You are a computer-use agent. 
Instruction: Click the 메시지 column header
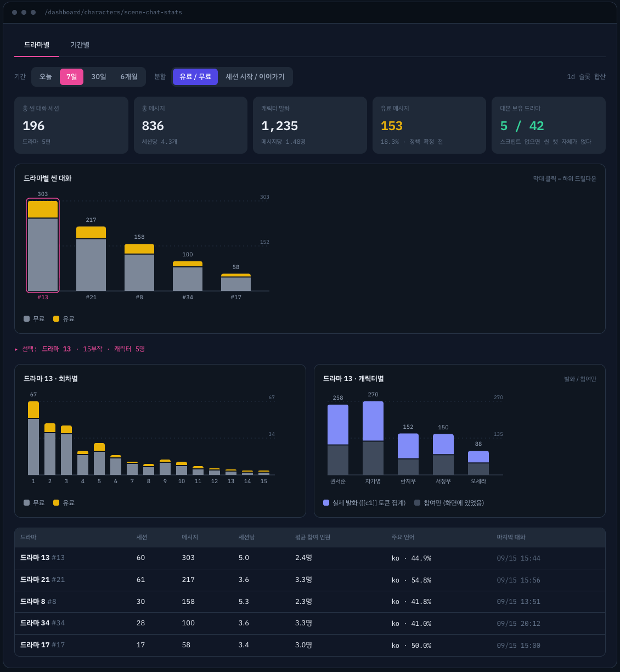point(190,537)
